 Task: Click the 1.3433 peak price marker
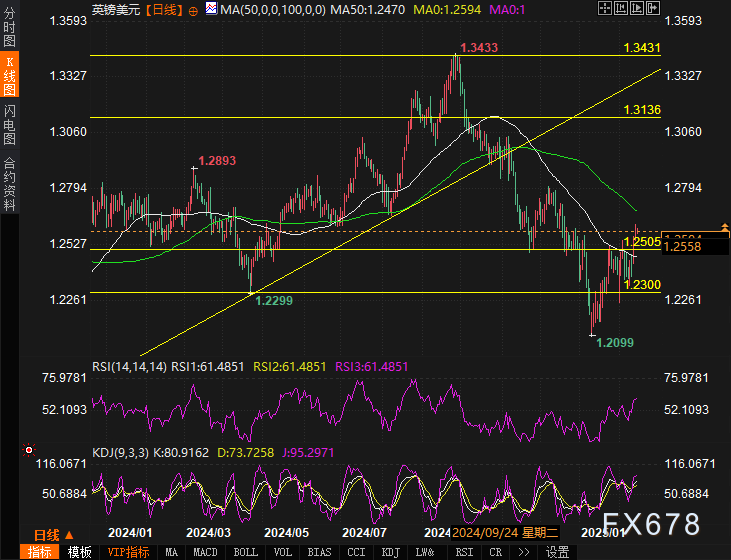[478, 48]
